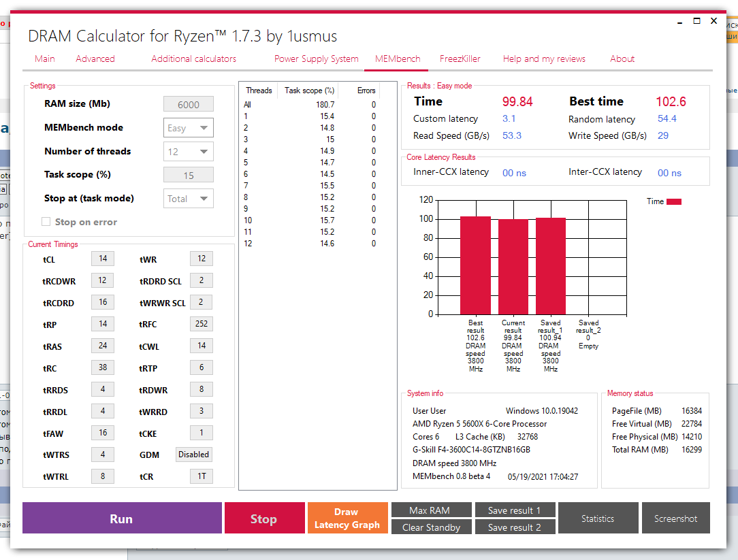This screenshot has width=738, height=560.
Task: Click the tRAS value 24 box
Action: click(103, 346)
